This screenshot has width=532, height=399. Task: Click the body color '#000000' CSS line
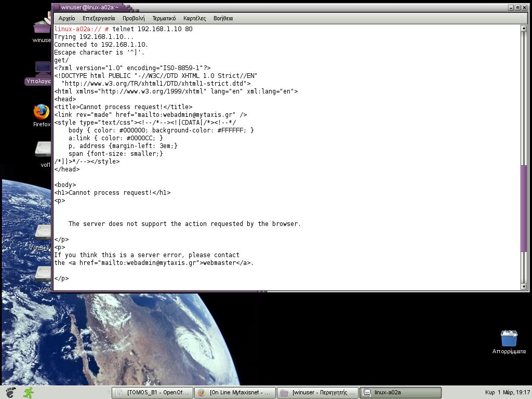(x=161, y=130)
